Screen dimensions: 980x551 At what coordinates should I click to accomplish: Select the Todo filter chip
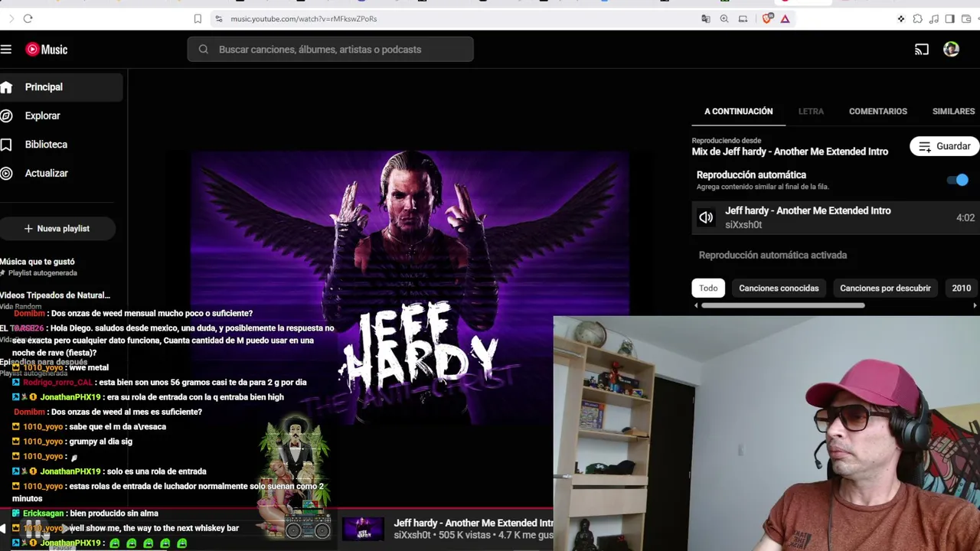click(708, 289)
